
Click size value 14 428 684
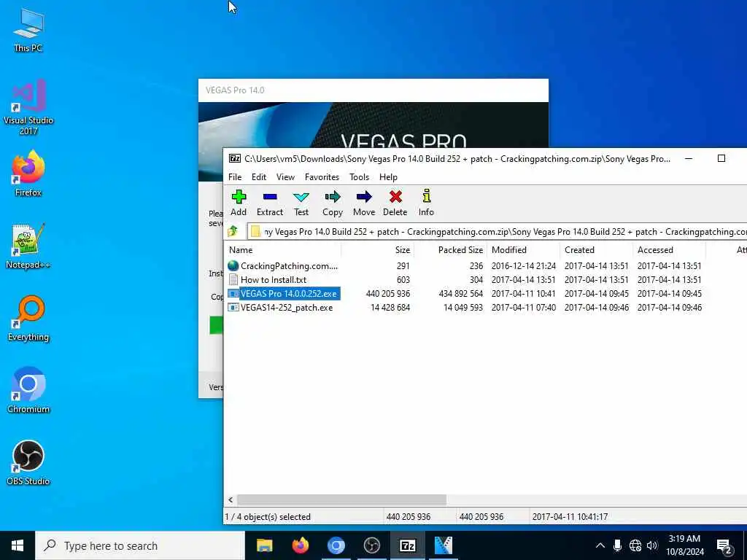pos(390,308)
